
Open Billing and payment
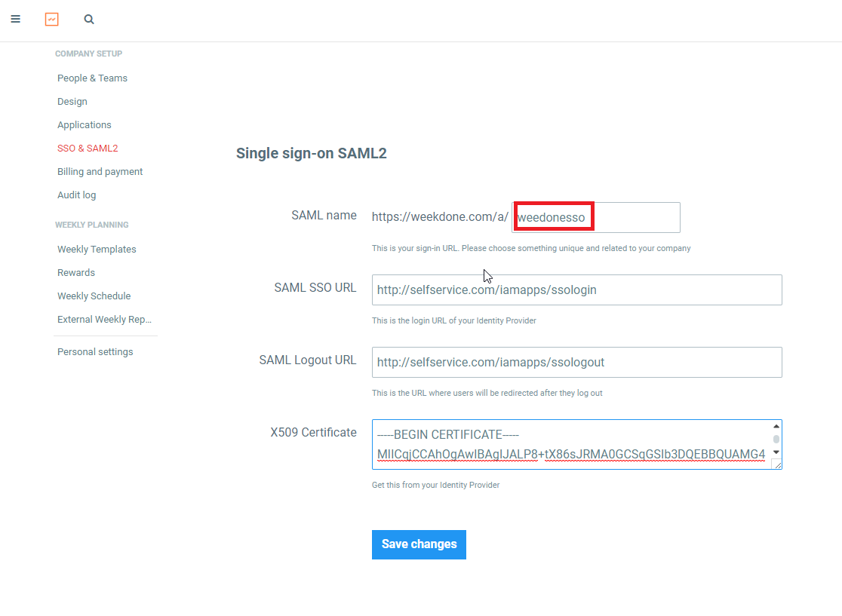(100, 172)
